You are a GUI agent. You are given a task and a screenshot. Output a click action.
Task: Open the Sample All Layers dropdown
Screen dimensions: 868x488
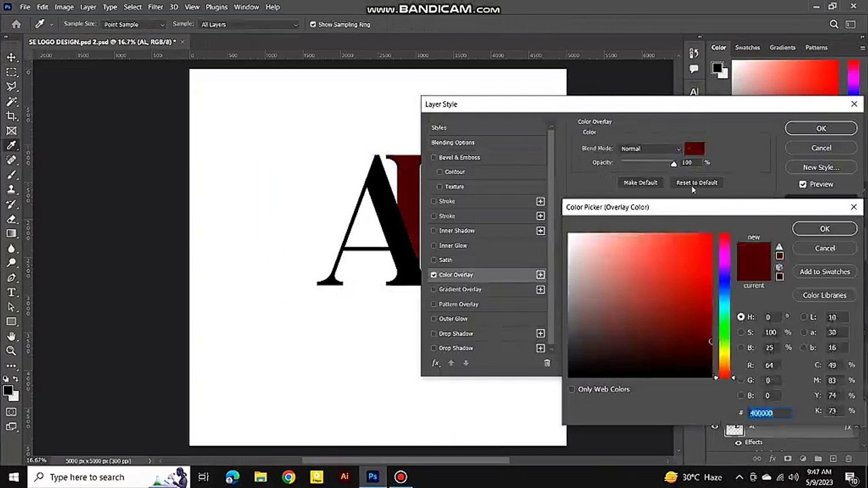coord(249,24)
